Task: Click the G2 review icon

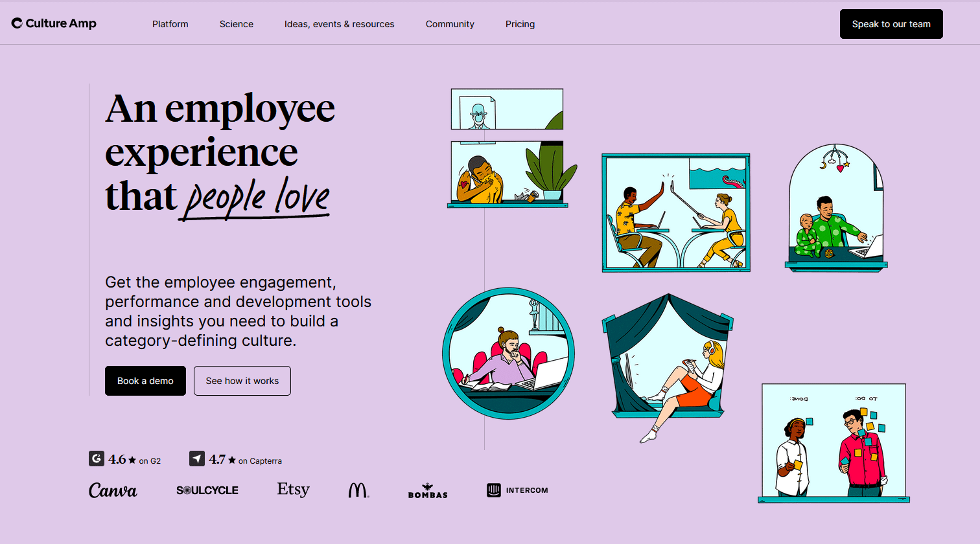Action: point(96,459)
